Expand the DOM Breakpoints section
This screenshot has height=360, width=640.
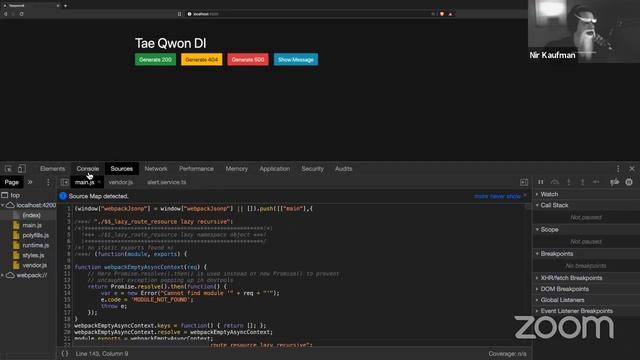click(586, 289)
